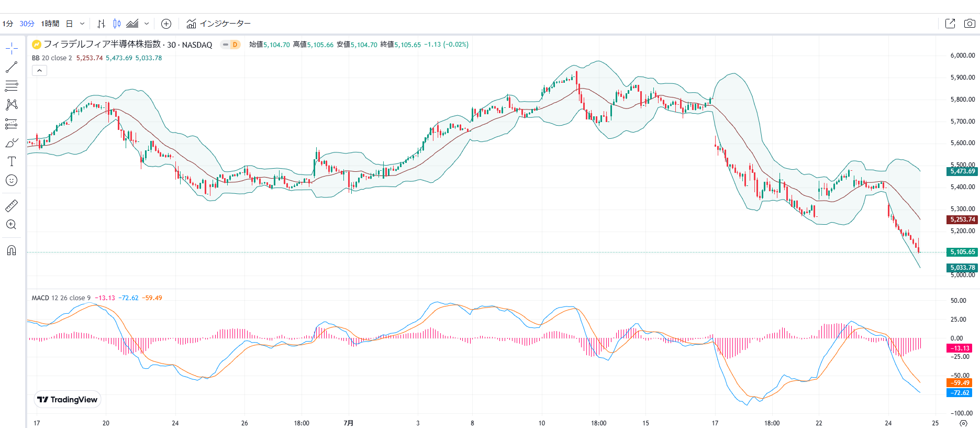Expand the chart style dropdown arrow
Image resolution: width=980 pixels, height=428 pixels.
(x=147, y=24)
